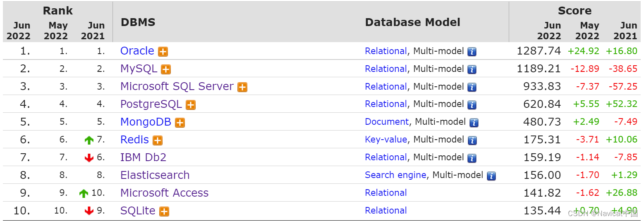The image size is (644, 221).
Task: Select the score value 156.00
Action: coord(542,175)
